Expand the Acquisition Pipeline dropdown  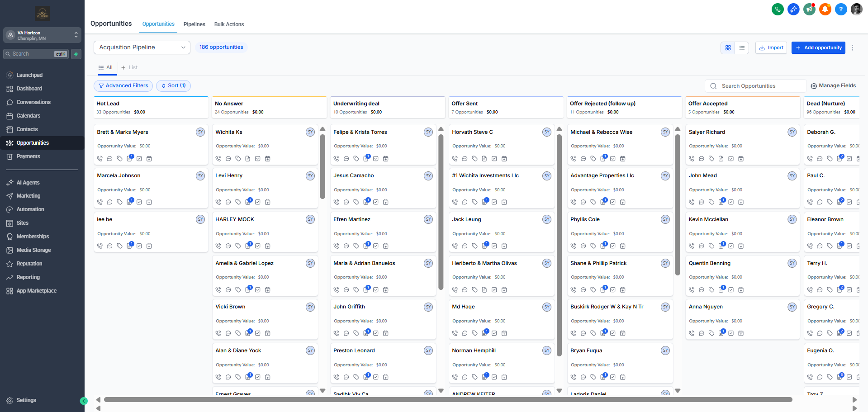[x=142, y=47]
